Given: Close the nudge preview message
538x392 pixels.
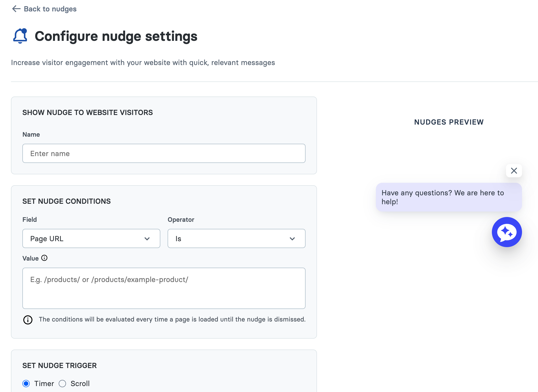Looking at the screenshot, I should (514, 171).
